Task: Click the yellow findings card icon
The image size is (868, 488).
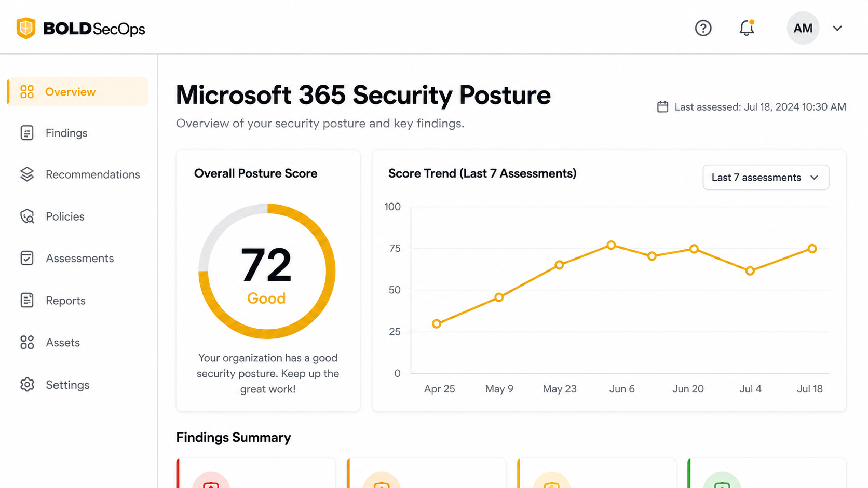Action: tap(552, 481)
